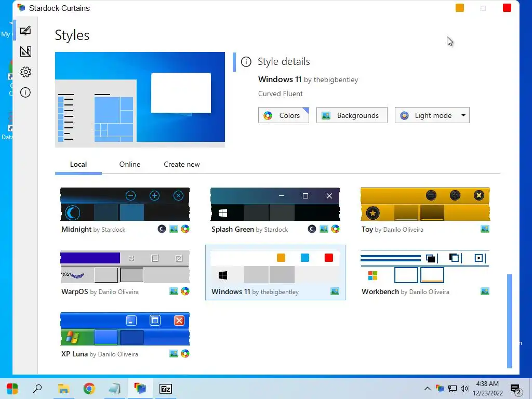Click Splash Green's background image icon
532x399 pixels.
point(324,229)
